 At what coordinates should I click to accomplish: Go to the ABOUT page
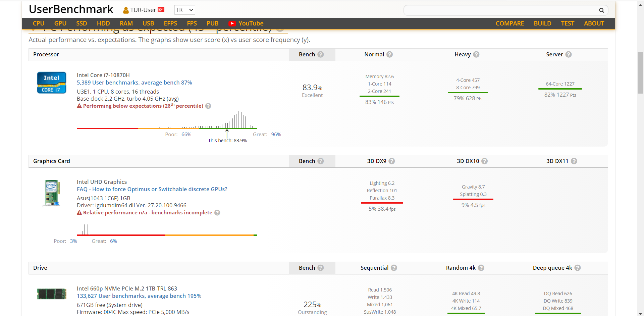pos(594,23)
